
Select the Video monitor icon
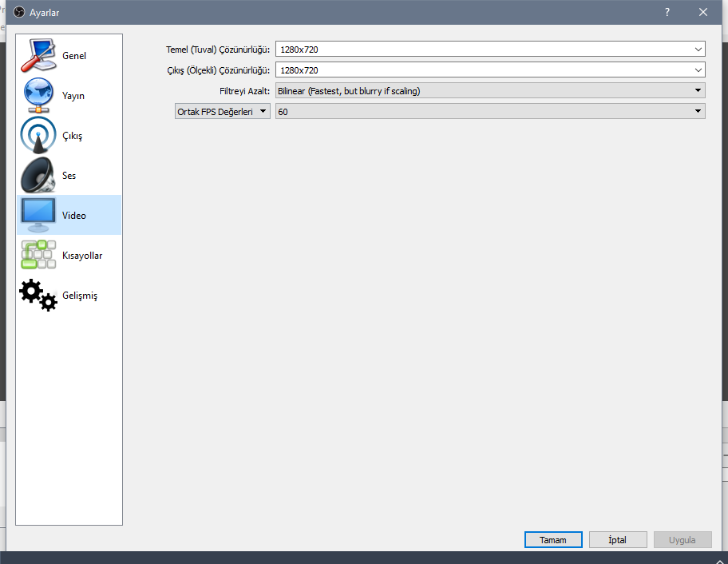click(38, 215)
